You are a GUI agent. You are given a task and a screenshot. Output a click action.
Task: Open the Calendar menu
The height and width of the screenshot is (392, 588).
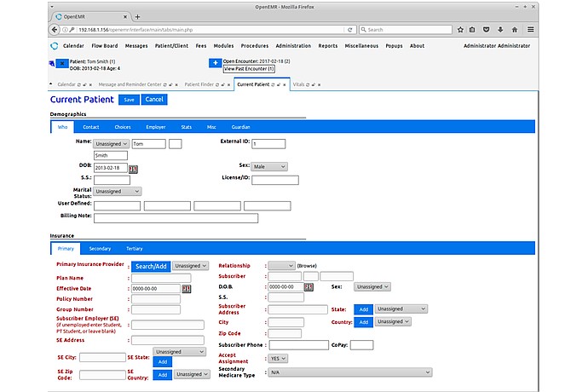pos(73,46)
